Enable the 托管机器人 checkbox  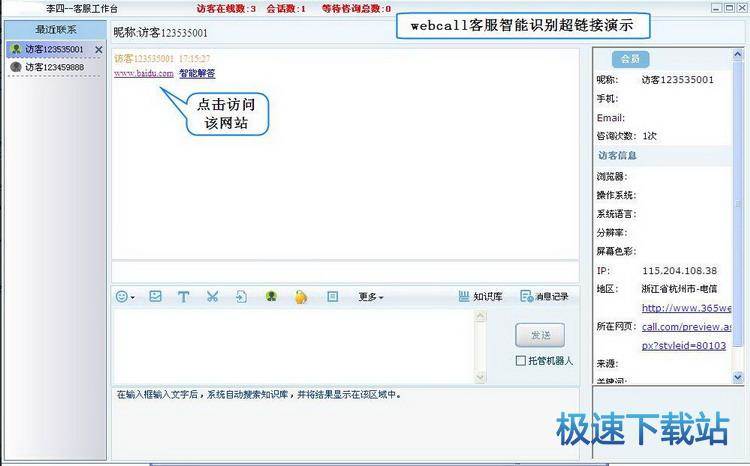click(x=521, y=361)
